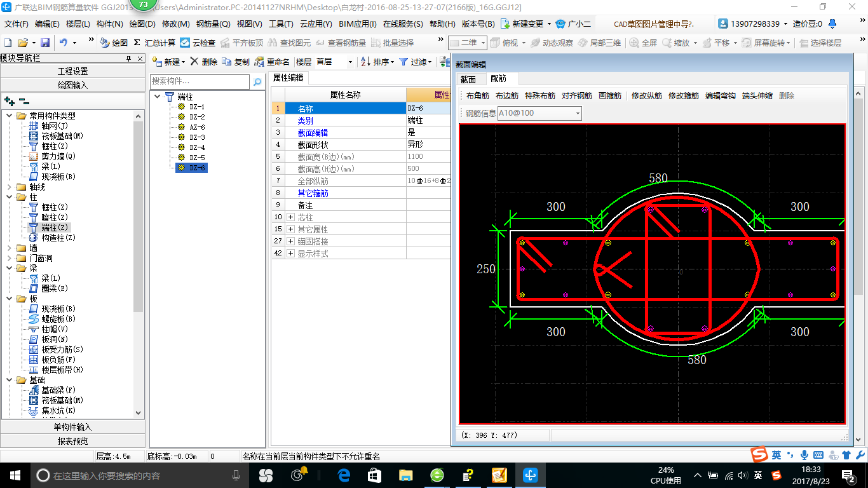Click 新建 new component button
This screenshot has width=868, height=488.
click(x=168, y=62)
